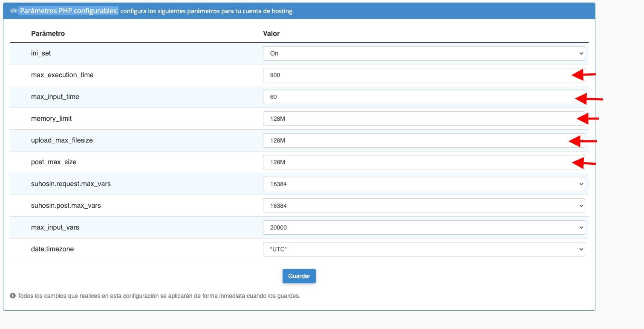Expand the max_input_vars dropdown showing 20000

point(424,227)
